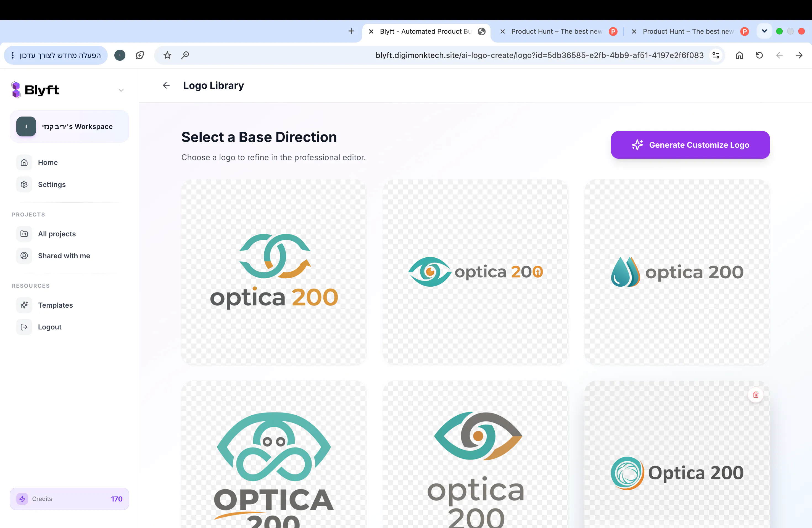
Task: Open a new browser tab
Action: click(x=351, y=31)
